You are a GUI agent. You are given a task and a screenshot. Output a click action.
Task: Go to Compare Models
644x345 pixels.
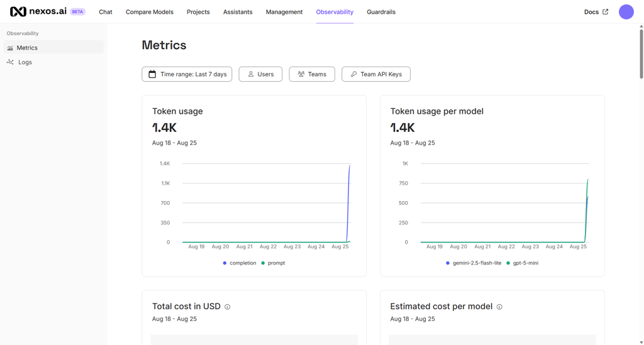[x=150, y=12]
